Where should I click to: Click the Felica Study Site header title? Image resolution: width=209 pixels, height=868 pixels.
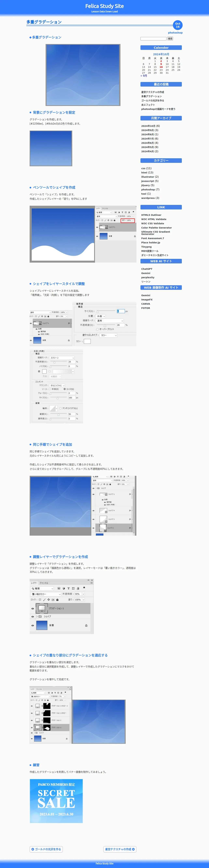pos(104,6)
